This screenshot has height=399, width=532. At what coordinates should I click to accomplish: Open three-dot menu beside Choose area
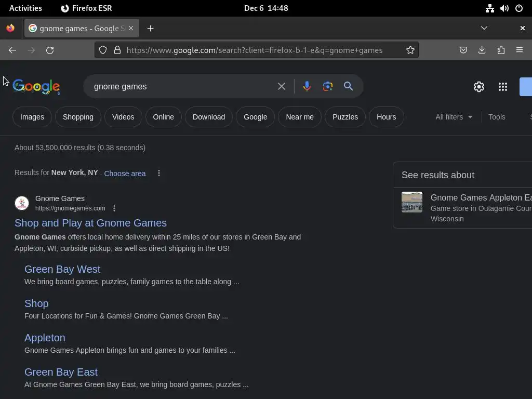[x=159, y=173]
